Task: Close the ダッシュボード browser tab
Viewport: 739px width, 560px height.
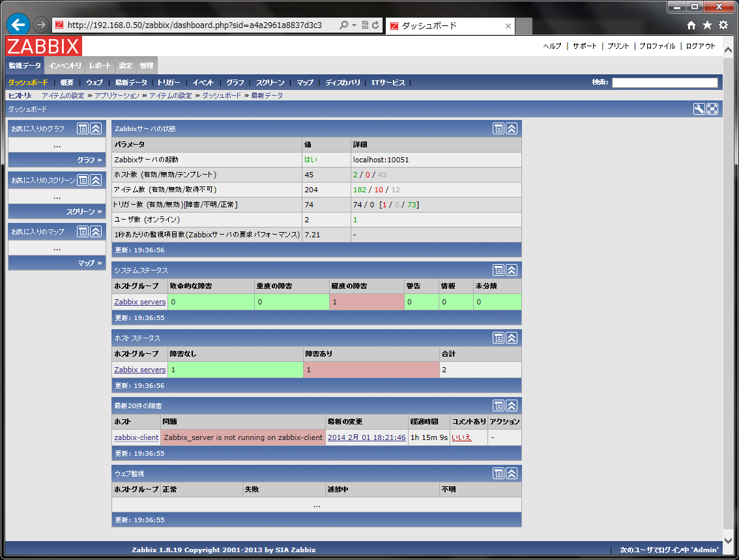Action: [x=508, y=26]
